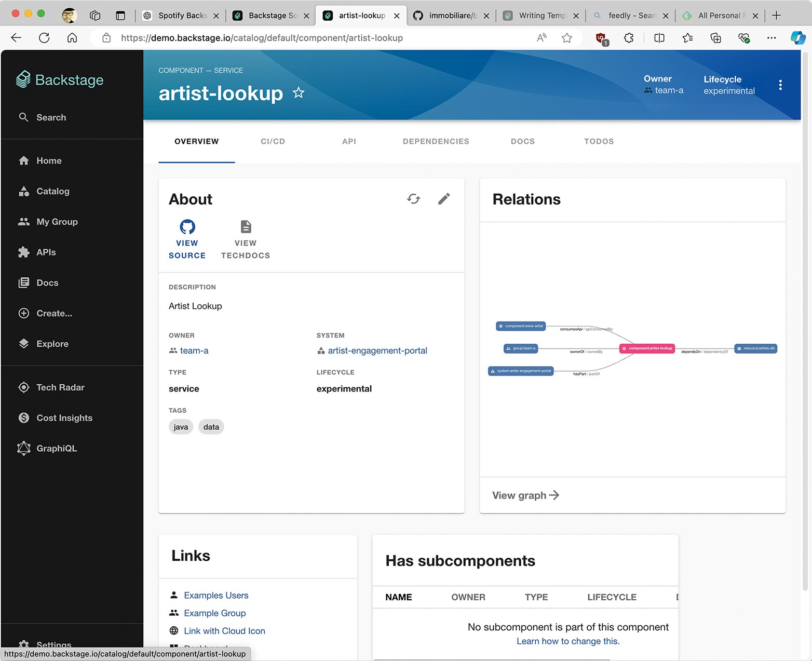Switch to the Overview tab
Image resolution: width=812 pixels, height=661 pixels.
197,141
